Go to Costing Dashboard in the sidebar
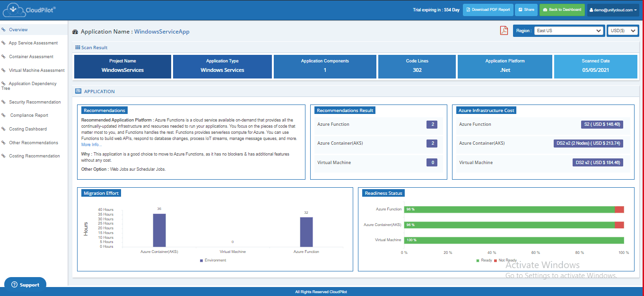This screenshot has height=296, width=644. 27,129
